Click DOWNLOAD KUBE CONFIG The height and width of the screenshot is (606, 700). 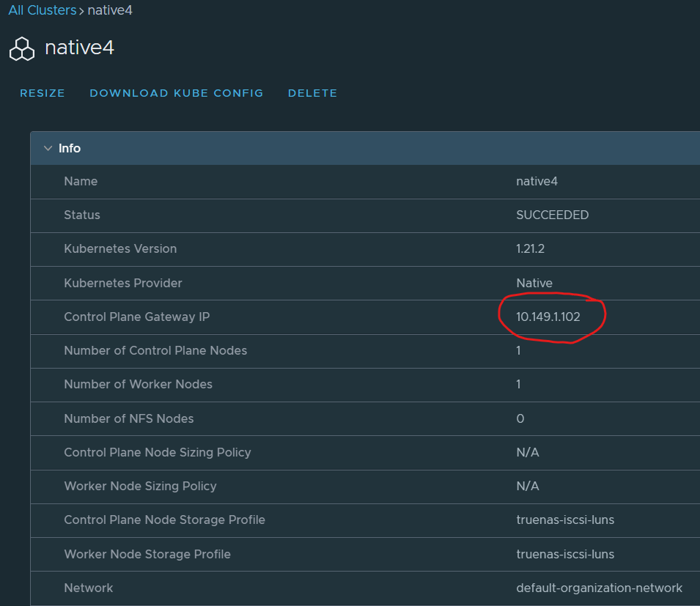176,93
